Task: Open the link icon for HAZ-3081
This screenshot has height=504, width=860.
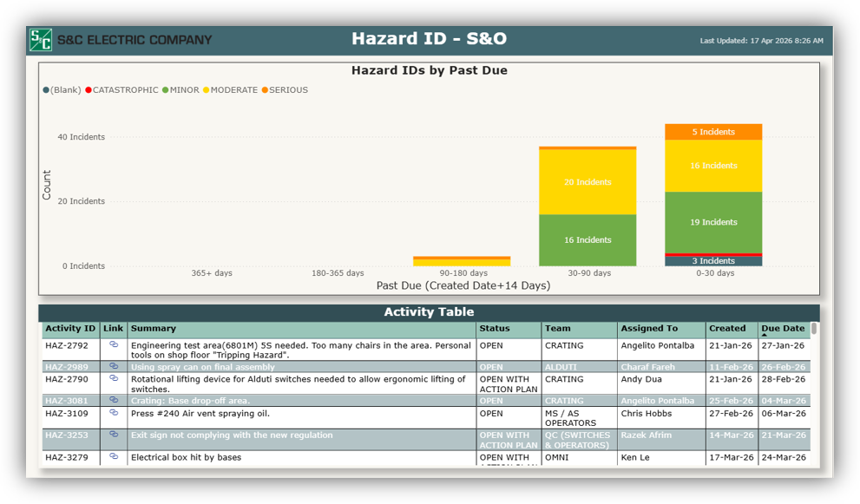Action: tap(114, 400)
